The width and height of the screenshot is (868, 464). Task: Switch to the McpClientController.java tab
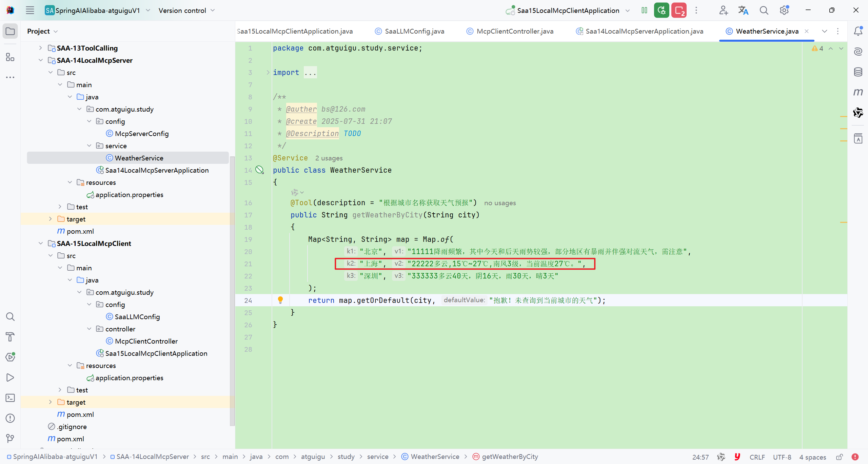(x=514, y=31)
